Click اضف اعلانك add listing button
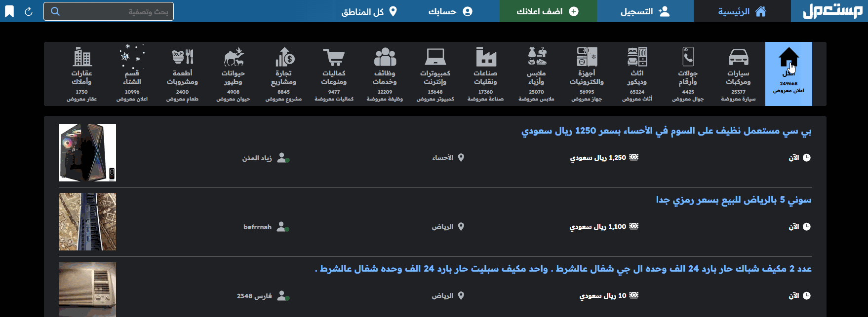Image resolution: width=868 pixels, height=317 pixels. (548, 11)
